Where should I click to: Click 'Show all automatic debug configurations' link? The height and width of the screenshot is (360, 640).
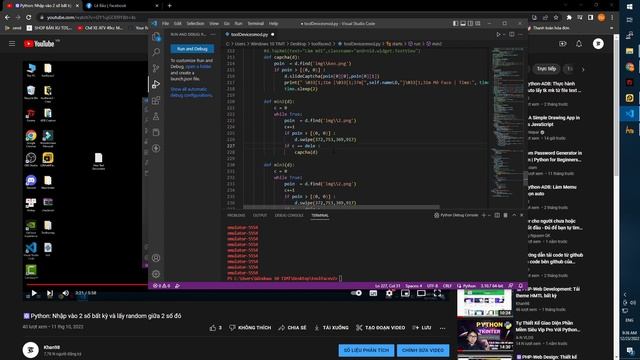click(x=191, y=92)
